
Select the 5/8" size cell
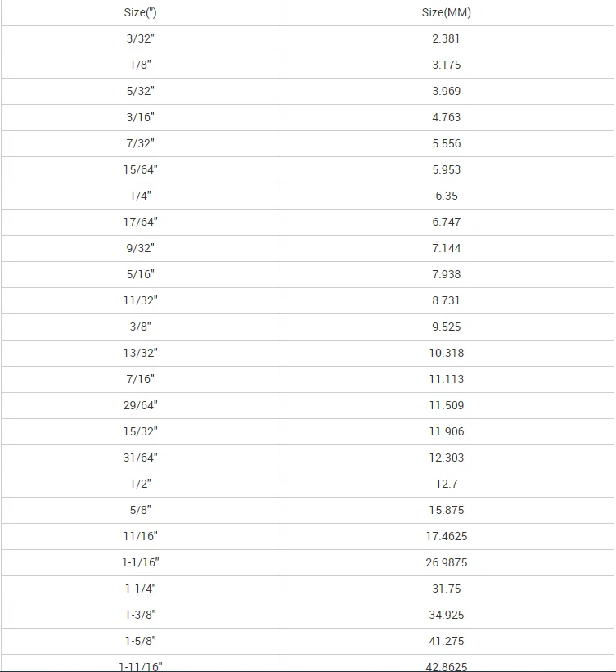[x=140, y=510]
